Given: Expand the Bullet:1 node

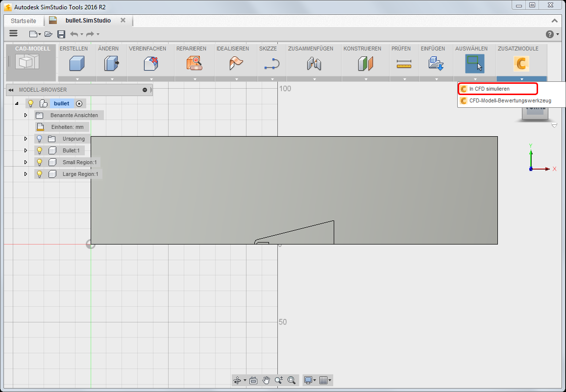Looking at the screenshot, I should click(25, 150).
